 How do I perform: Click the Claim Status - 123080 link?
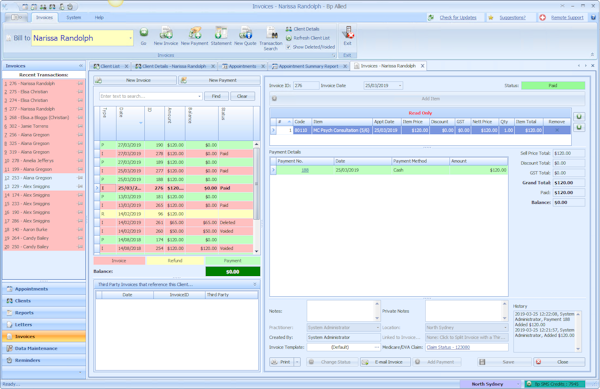[448, 347]
